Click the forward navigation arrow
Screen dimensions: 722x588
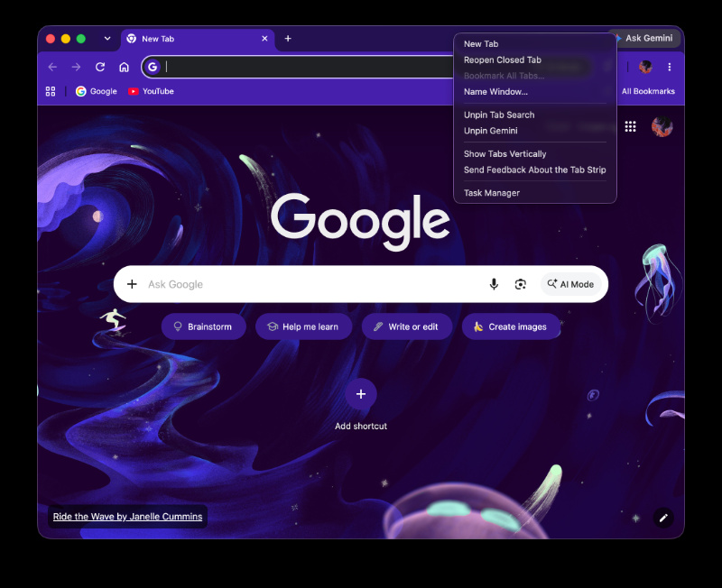(76, 67)
